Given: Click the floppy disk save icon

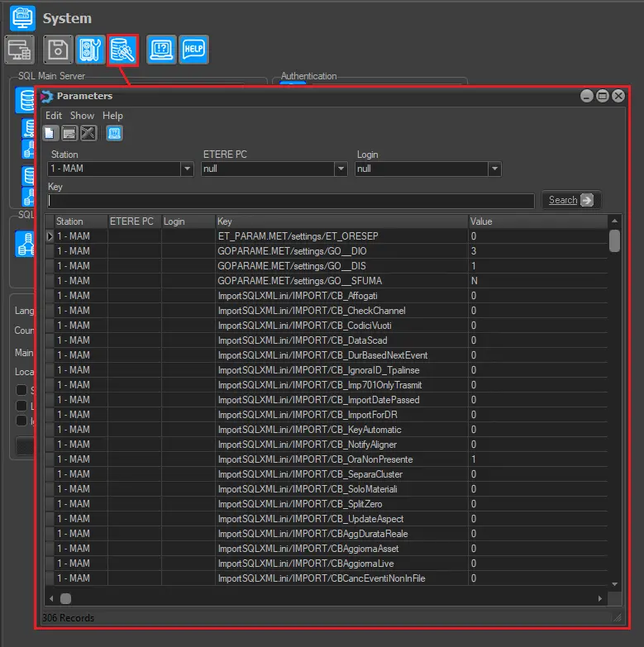Looking at the screenshot, I should point(58,50).
